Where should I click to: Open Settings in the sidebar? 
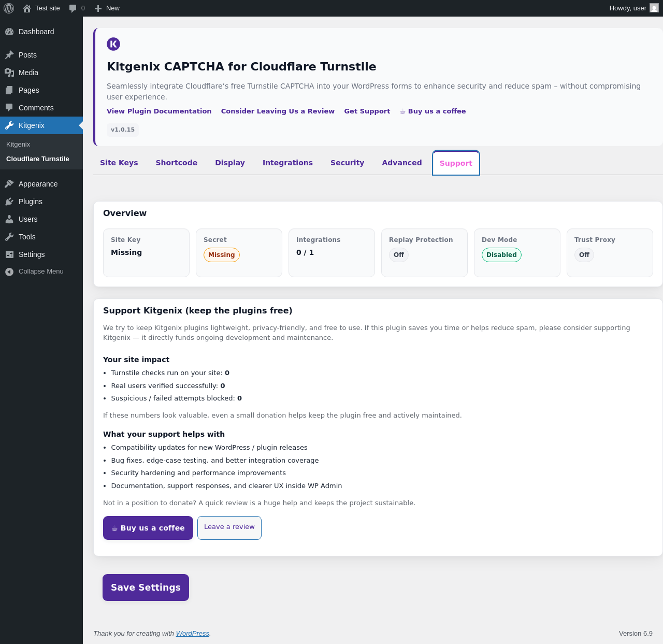pos(41,254)
